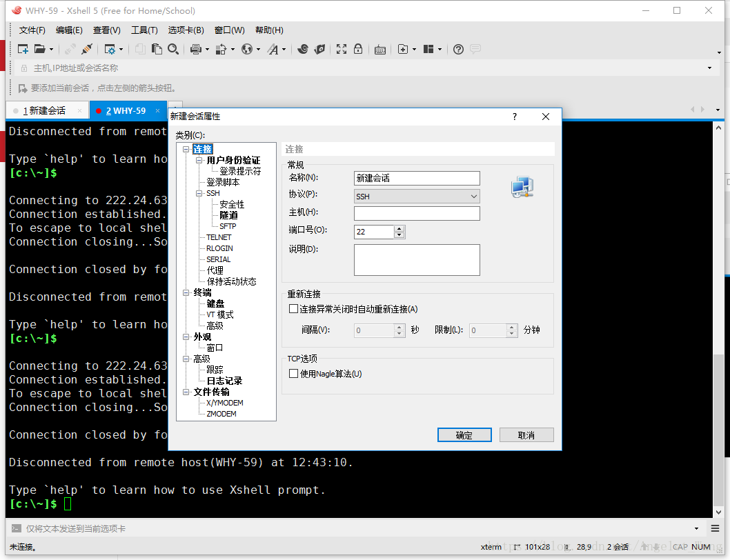Click the globe encoding icon
730x560 pixels.
point(247,49)
